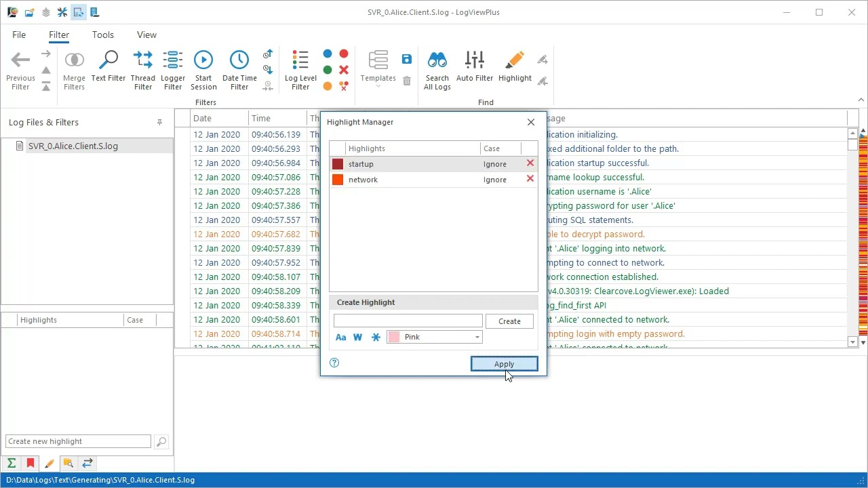
Task: Close the Highlight Manager dialog
Action: (531, 122)
